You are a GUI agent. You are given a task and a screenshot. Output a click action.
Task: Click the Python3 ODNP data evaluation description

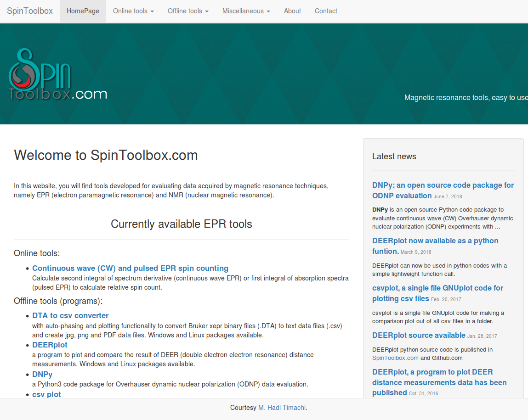170,384
